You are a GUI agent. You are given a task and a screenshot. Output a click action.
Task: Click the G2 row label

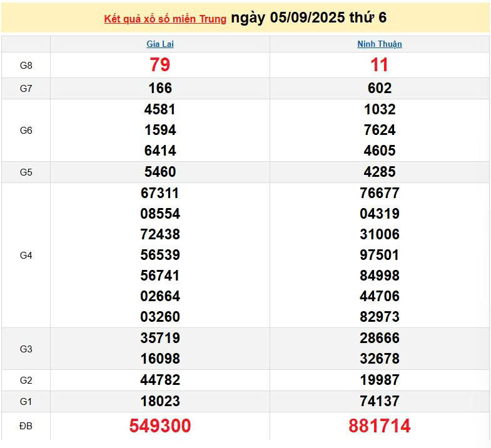pyautogui.click(x=26, y=381)
